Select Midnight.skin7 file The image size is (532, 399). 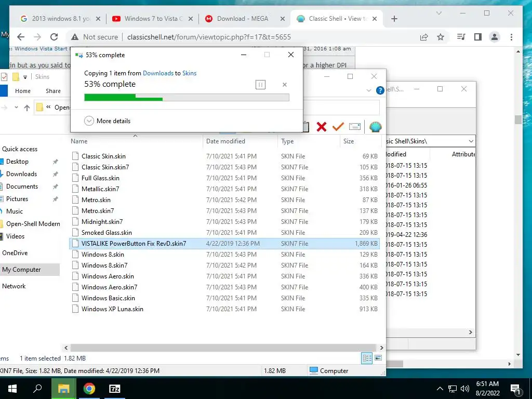point(224,221)
